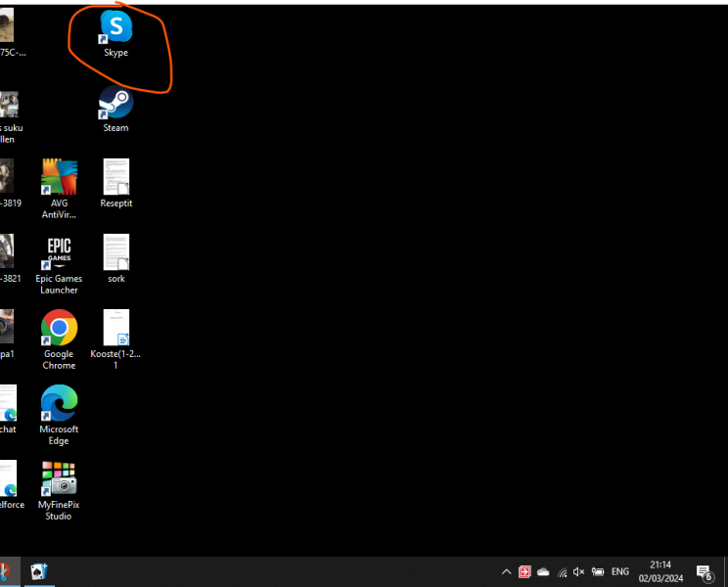The height and width of the screenshot is (587, 728).
Task: Open the notification Action Center
Action: [704, 572]
